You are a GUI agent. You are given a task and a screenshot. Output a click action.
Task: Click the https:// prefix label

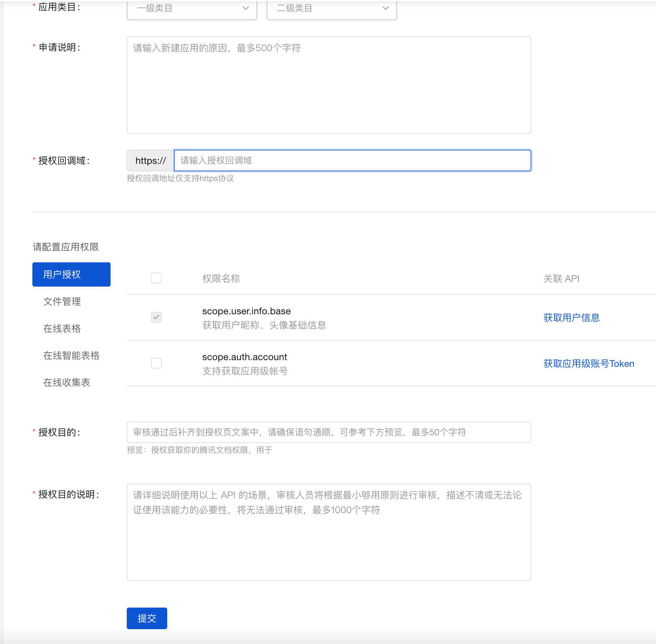150,160
